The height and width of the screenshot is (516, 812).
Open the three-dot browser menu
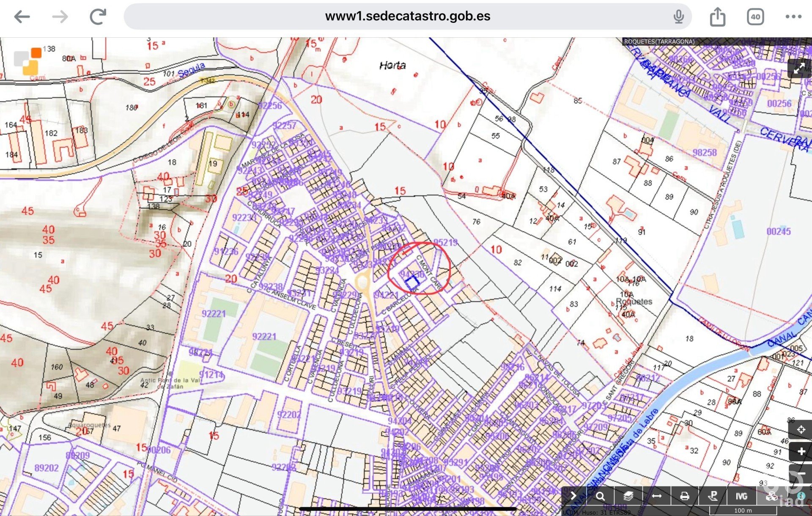coord(793,17)
